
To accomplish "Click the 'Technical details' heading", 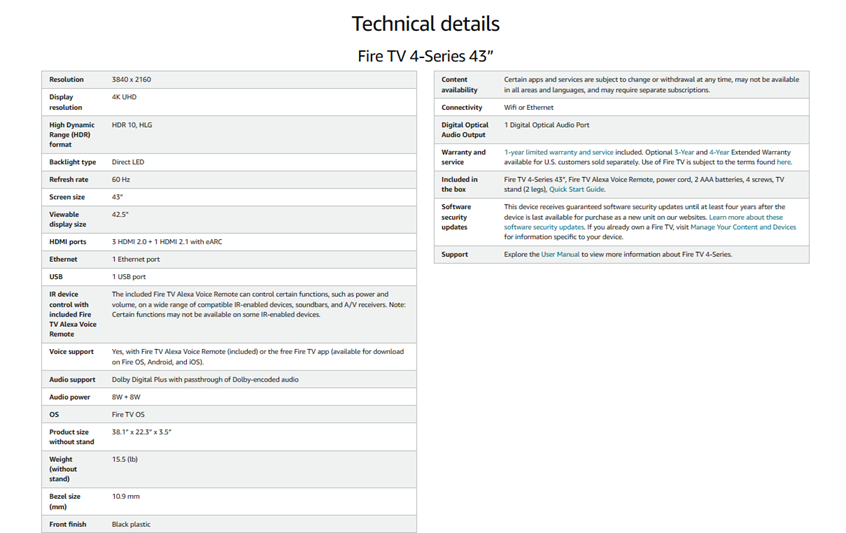I will click(x=425, y=23).
